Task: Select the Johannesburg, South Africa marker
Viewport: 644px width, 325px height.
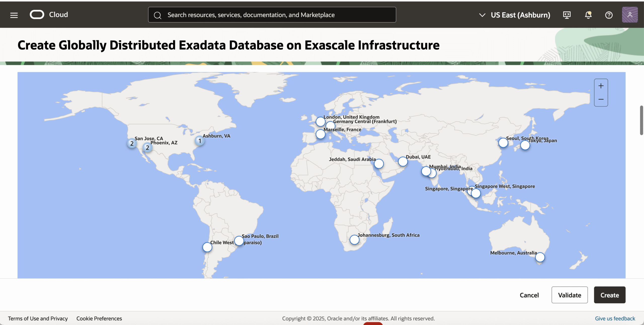Action: (x=354, y=240)
